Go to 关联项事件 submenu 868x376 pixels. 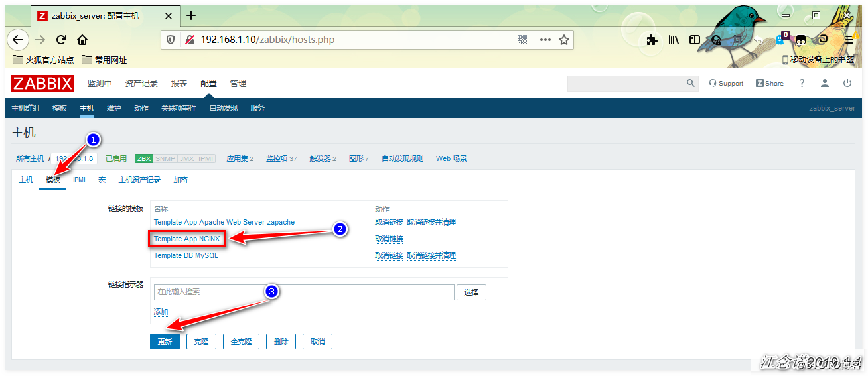(179, 108)
